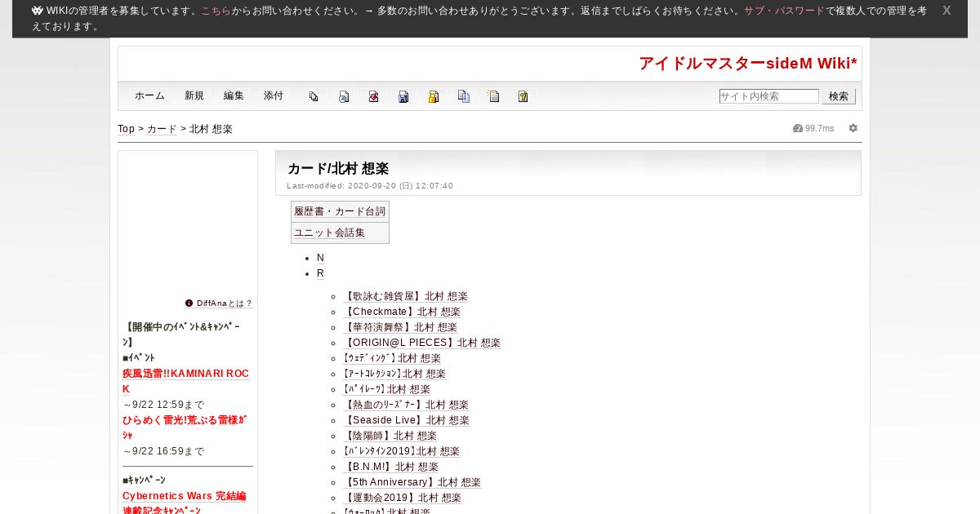980x514 pixels.
Task: Jump to the R rarity section
Action: (320, 273)
